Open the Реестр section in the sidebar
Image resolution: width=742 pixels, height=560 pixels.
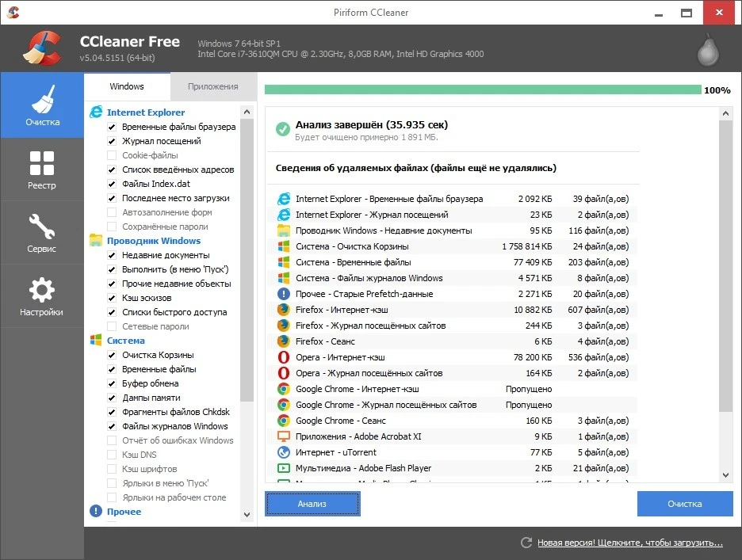pos(42,170)
